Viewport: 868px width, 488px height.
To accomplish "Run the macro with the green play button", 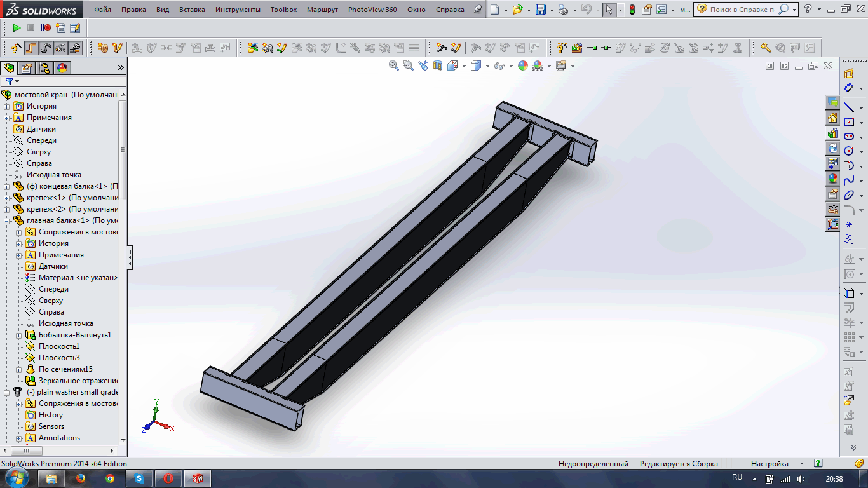I will pos(17,28).
